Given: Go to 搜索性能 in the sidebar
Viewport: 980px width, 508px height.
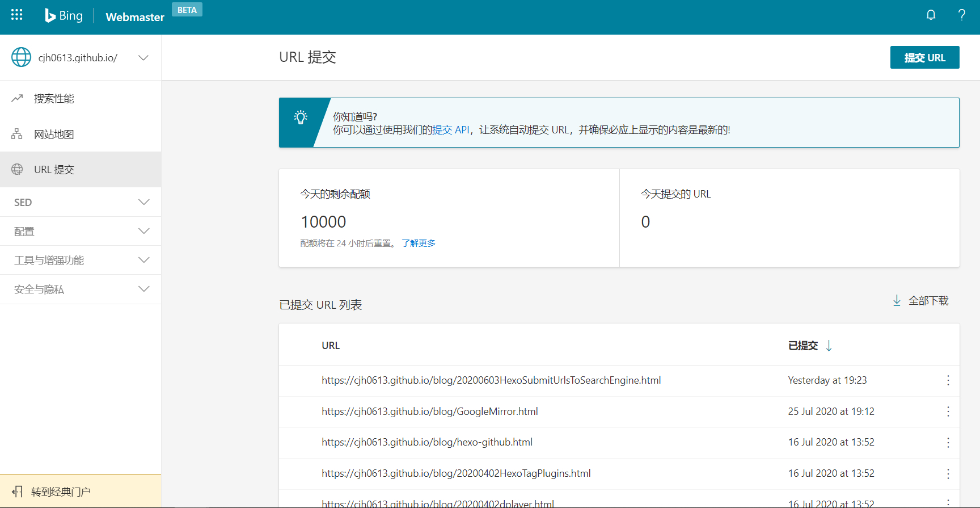Looking at the screenshot, I should [54, 99].
